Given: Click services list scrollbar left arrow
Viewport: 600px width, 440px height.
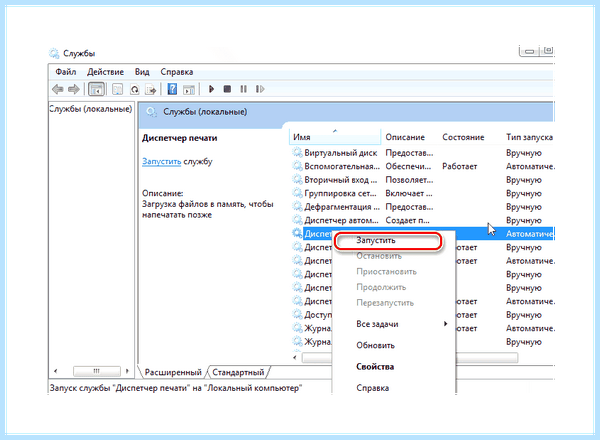Looking at the screenshot, I should pos(295,358).
